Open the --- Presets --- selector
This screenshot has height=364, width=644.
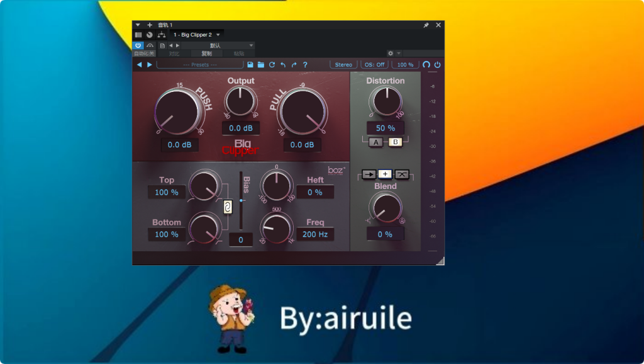200,65
